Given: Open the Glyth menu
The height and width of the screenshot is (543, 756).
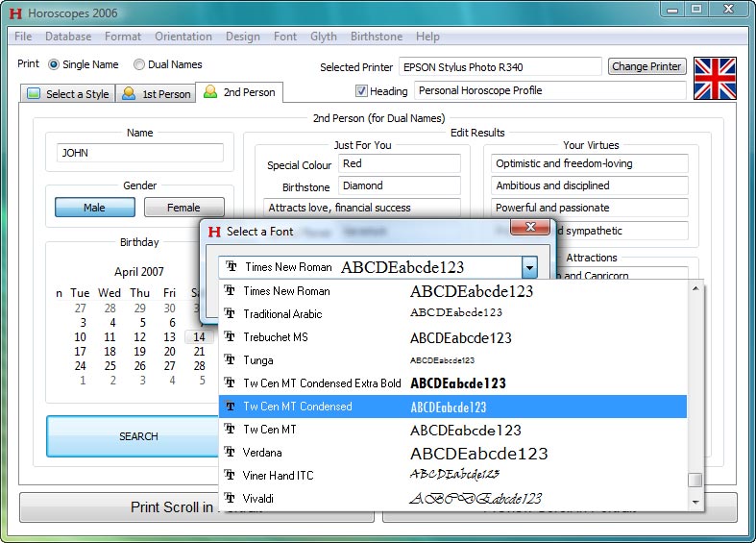Looking at the screenshot, I should pos(324,37).
